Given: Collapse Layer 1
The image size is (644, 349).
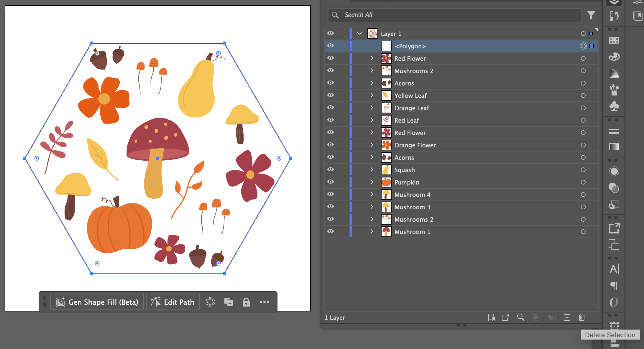Looking at the screenshot, I should point(359,34).
